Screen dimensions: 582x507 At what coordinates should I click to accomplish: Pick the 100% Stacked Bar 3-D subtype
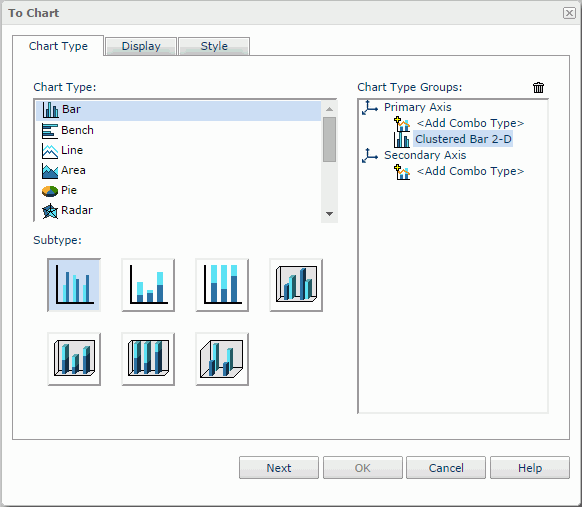(x=148, y=359)
